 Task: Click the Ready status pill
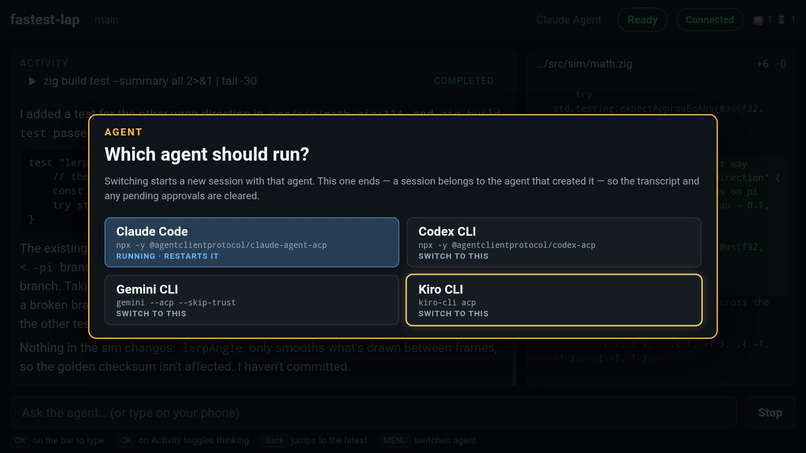642,20
